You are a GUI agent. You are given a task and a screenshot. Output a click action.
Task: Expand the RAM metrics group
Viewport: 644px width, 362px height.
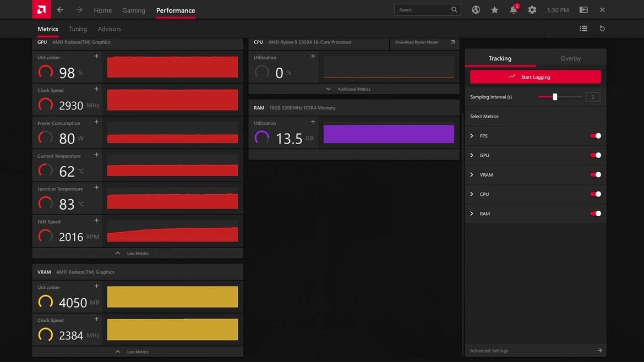coord(472,213)
